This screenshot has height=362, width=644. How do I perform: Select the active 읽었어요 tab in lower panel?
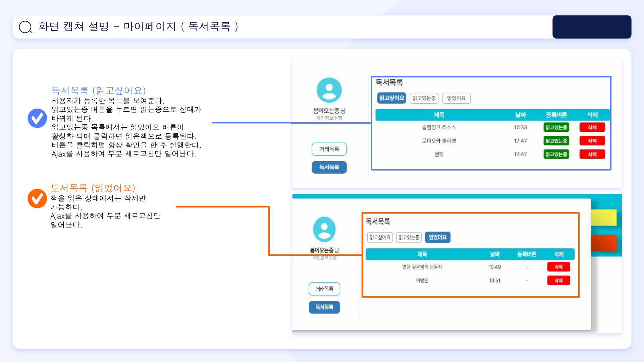pos(437,237)
